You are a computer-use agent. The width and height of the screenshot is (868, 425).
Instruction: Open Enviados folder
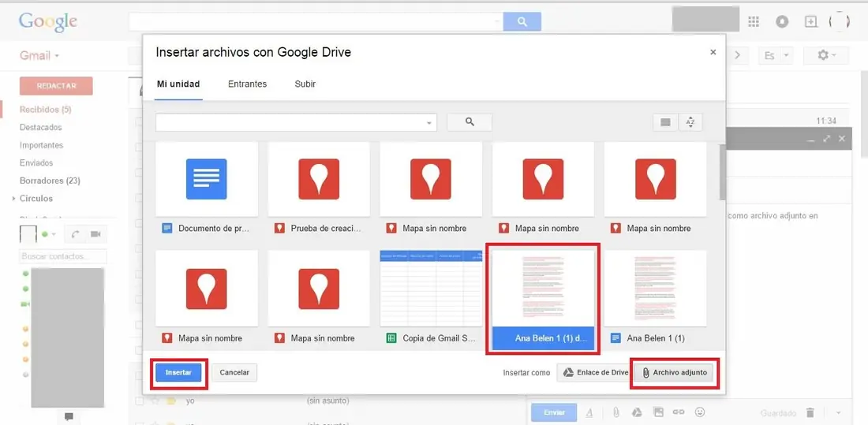pyautogui.click(x=36, y=162)
